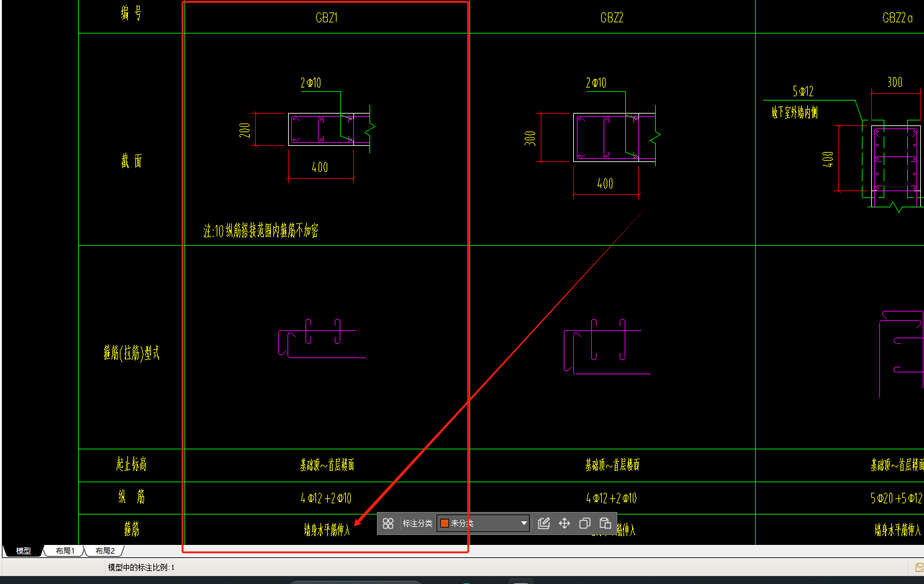Select the GBZ2a column header text
Image resolution: width=924 pixels, height=584 pixels.
click(897, 18)
